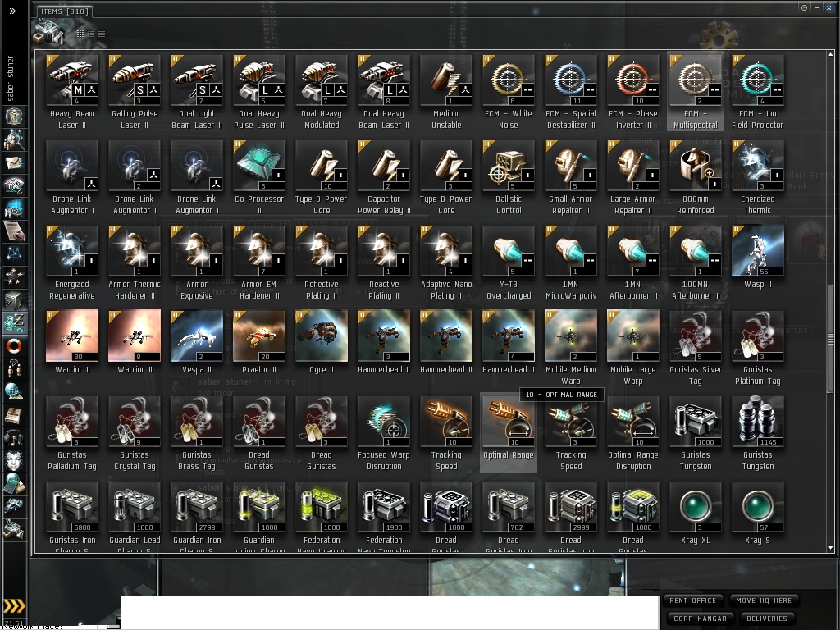Open the Mail icon in the sidebar
This screenshot has height=630, width=840.
[x=13, y=162]
